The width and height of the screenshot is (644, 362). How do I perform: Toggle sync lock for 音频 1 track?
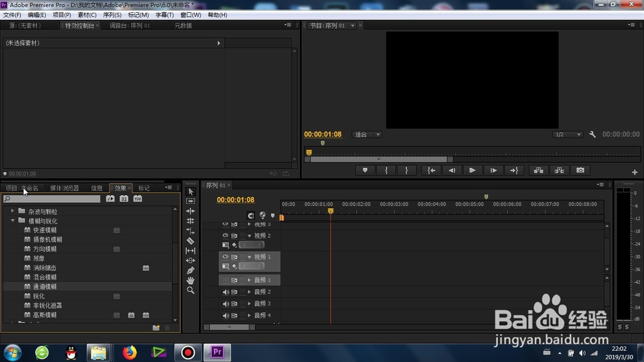(234, 280)
